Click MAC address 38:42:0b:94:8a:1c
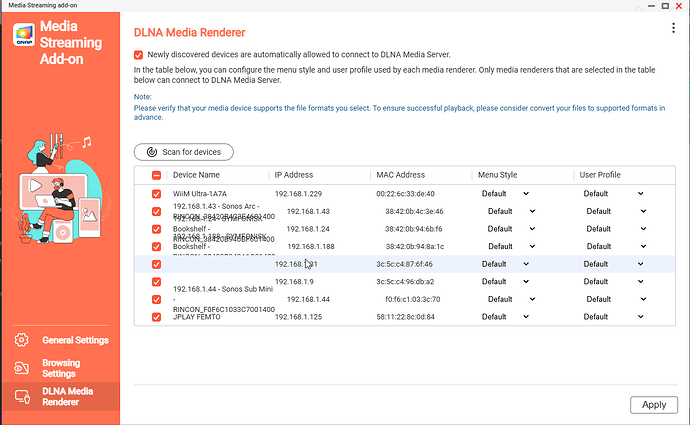Viewport: 690px width, 425px height. point(415,246)
